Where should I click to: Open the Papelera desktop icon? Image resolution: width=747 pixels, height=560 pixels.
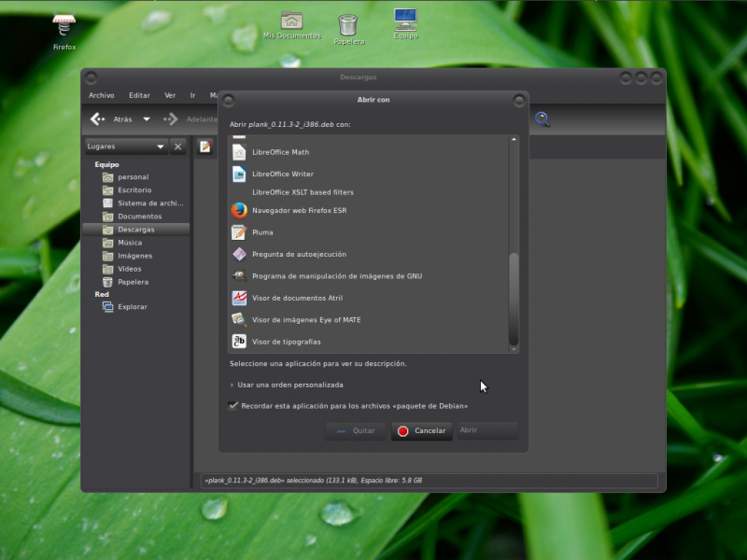click(x=347, y=25)
